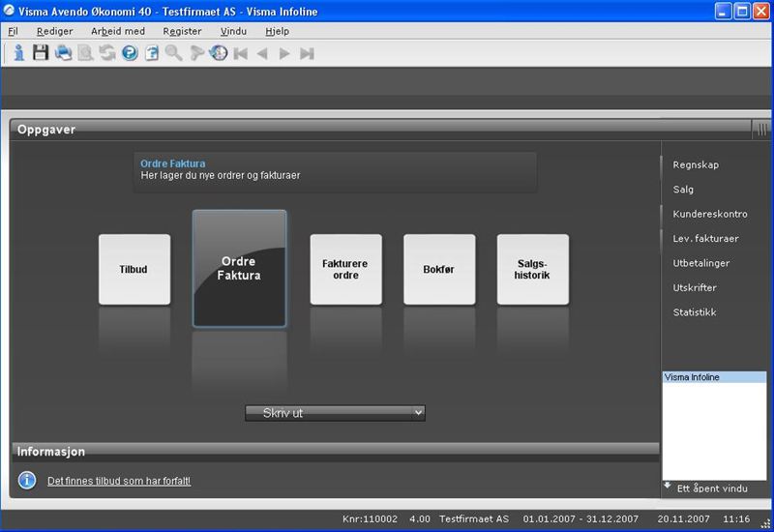
Task: Click the Save floppy disk icon
Action: (41, 53)
